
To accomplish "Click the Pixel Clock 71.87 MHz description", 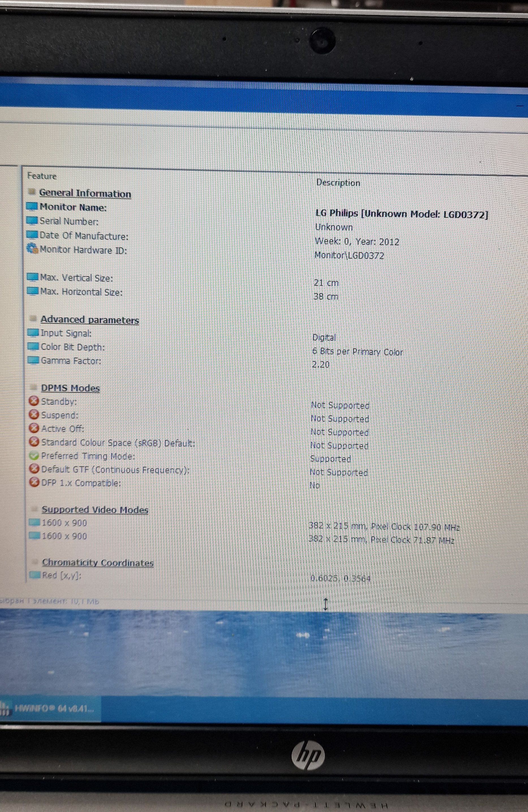I will point(381,540).
